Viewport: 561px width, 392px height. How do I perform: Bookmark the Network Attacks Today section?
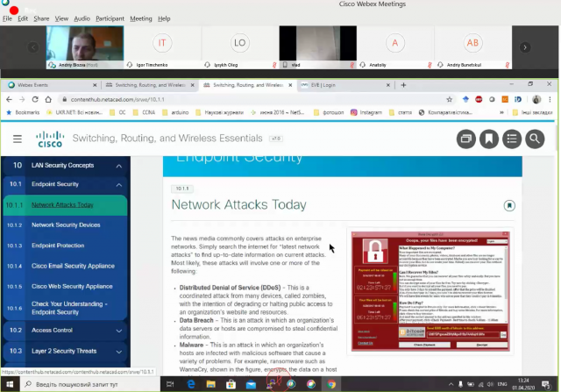509,205
